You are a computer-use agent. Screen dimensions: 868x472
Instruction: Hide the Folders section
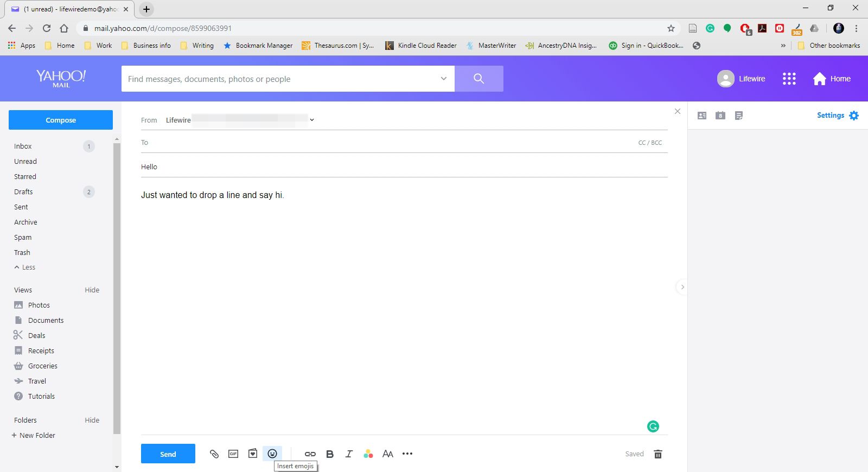coord(92,420)
